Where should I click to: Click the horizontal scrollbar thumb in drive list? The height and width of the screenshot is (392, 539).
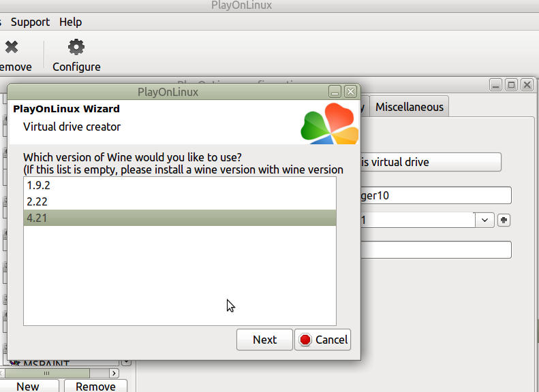click(47, 373)
